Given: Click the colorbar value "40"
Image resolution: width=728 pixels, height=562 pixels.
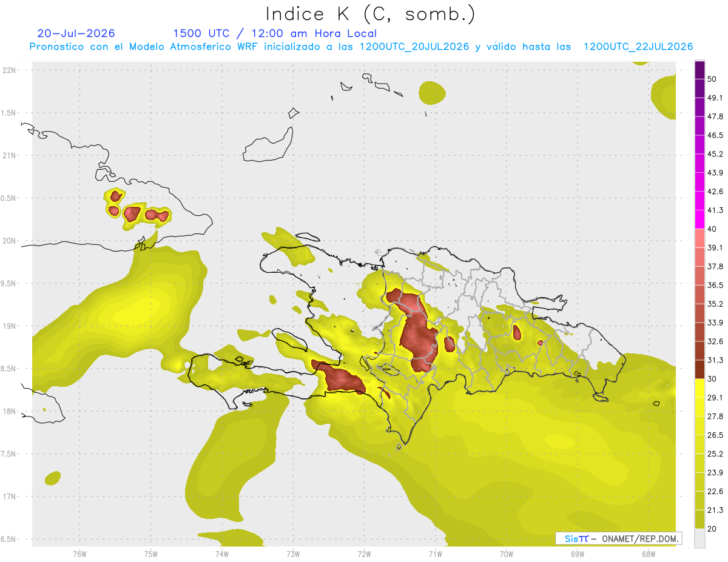Looking at the screenshot, I should click(713, 229).
